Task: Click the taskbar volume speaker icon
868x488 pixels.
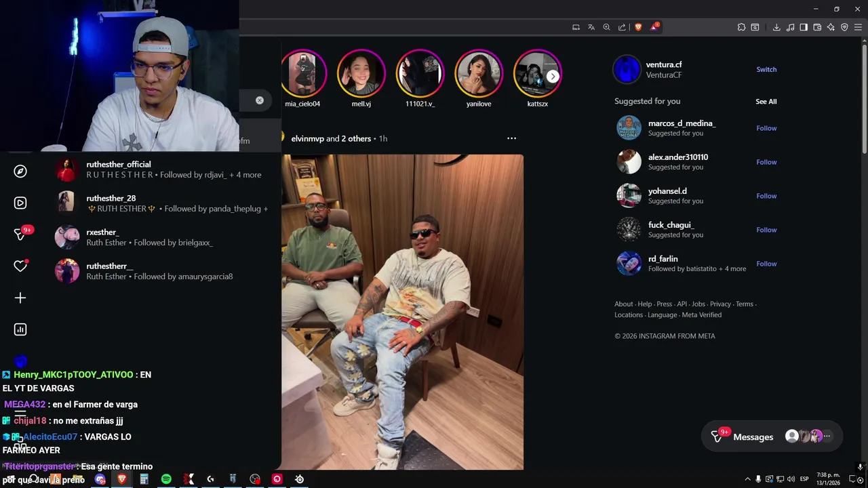Action: tap(791, 479)
